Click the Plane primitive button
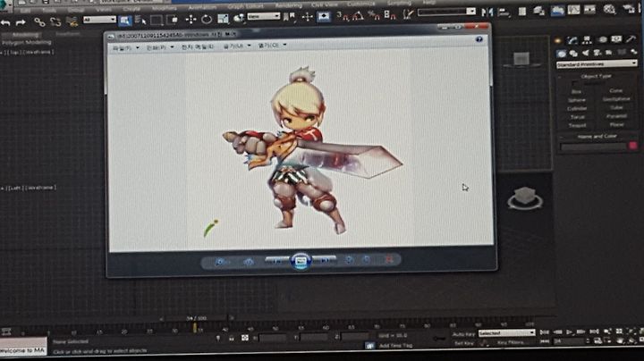 [616, 125]
